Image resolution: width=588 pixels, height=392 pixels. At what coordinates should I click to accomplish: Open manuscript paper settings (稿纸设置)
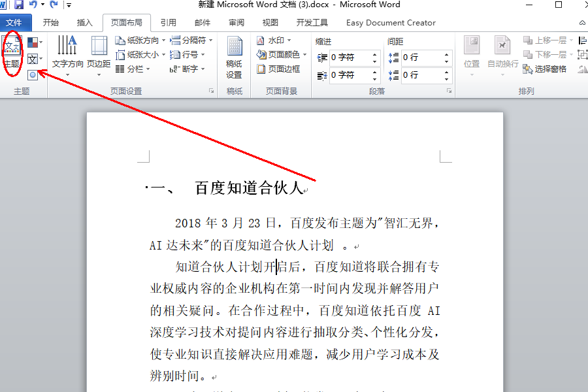click(235, 57)
